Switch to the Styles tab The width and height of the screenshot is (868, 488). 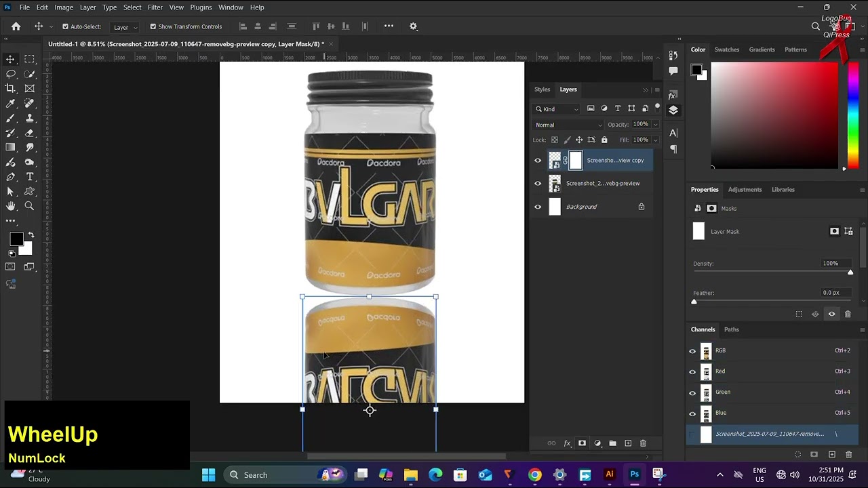point(542,89)
